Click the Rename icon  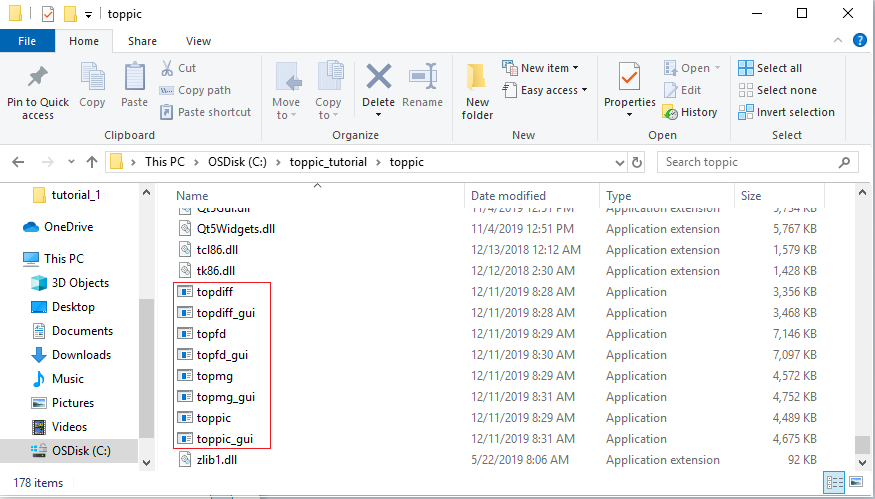(422, 77)
